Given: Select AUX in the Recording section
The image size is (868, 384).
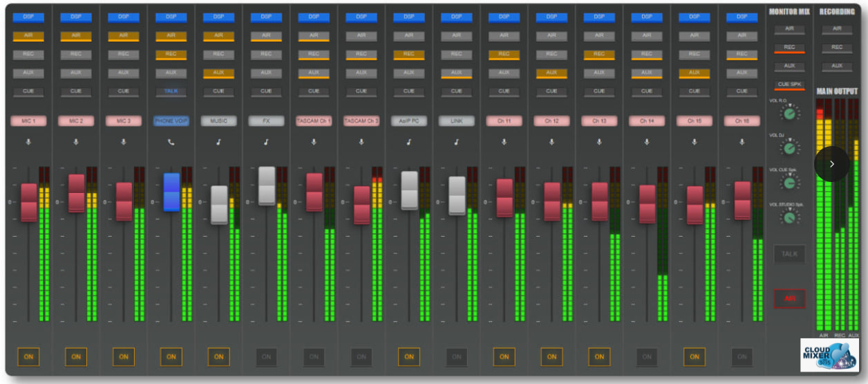Looking at the screenshot, I should click(837, 66).
